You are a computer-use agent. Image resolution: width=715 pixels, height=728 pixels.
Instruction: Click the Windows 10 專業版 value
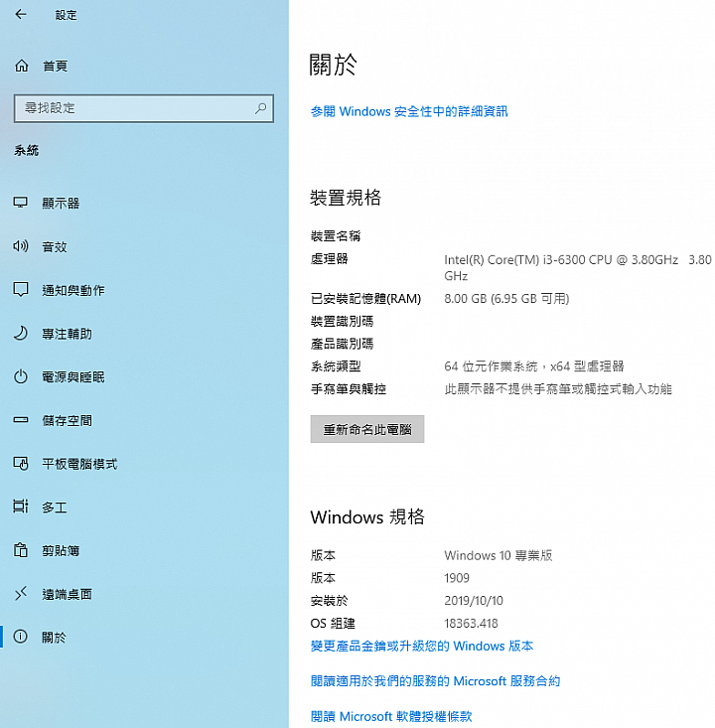click(x=499, y=555)
